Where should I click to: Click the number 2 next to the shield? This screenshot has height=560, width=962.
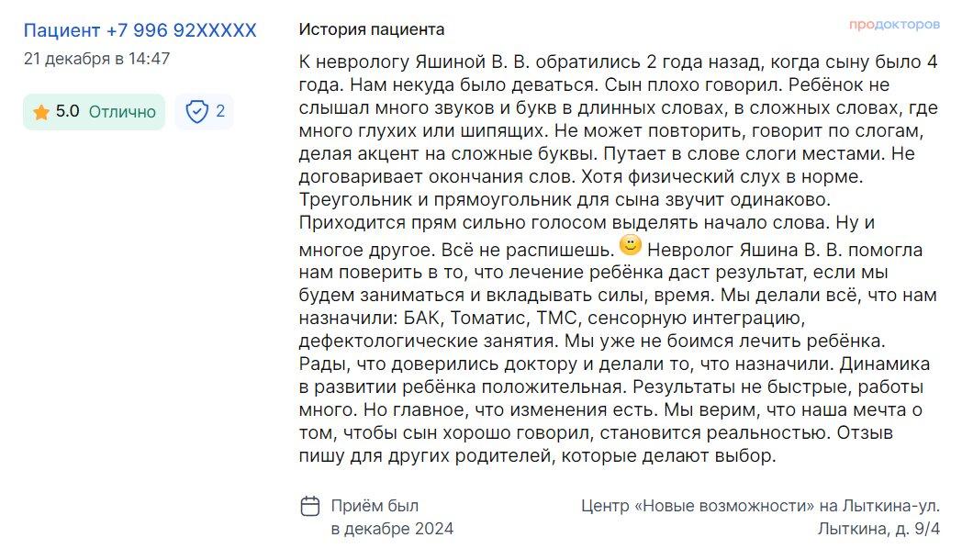pos(220,112)
